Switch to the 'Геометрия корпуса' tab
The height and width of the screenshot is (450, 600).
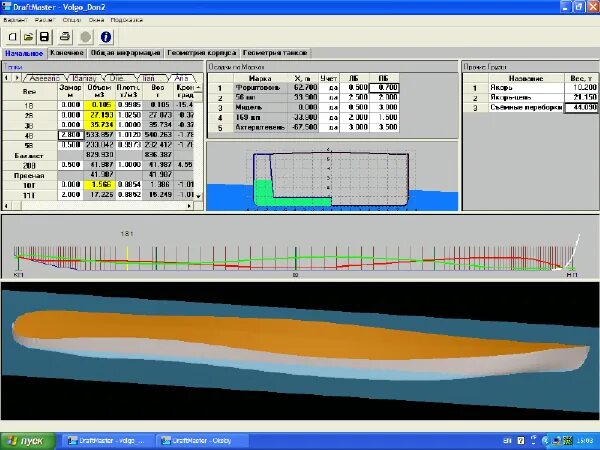coord(202,53)
